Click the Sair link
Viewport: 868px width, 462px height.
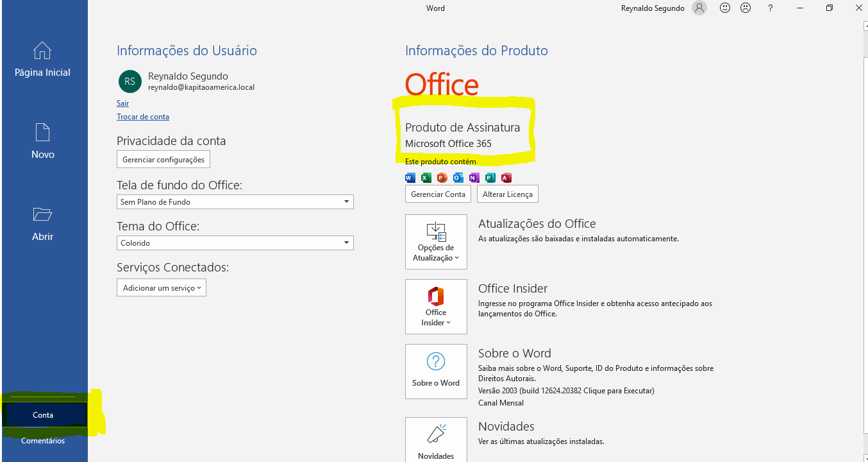tap(122, 103)
